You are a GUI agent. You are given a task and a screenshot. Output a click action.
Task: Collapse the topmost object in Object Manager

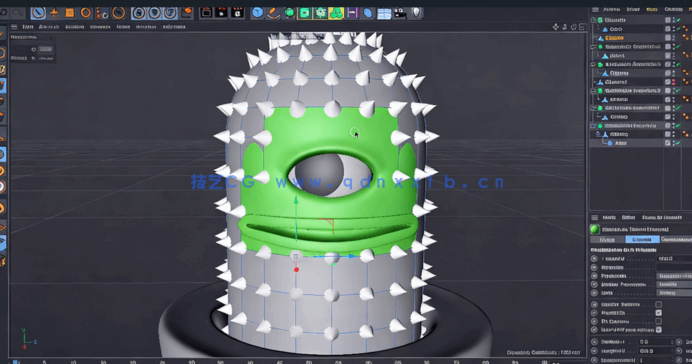594,20
